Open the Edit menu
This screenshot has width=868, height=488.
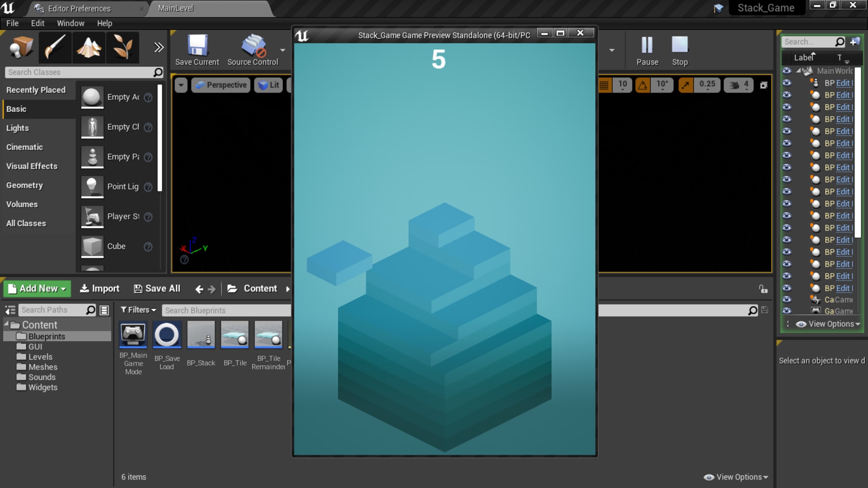pyautogui.click(x=38, y=23)
